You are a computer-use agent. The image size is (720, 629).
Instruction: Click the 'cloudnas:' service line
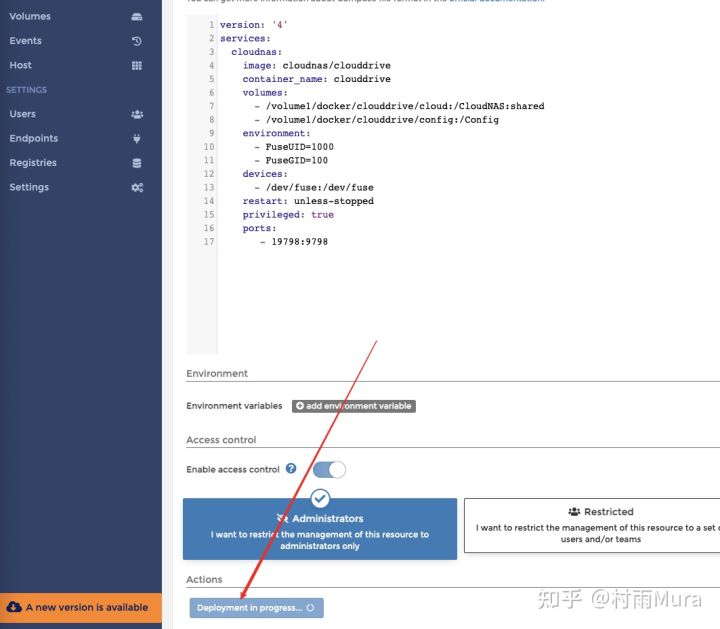257,52
